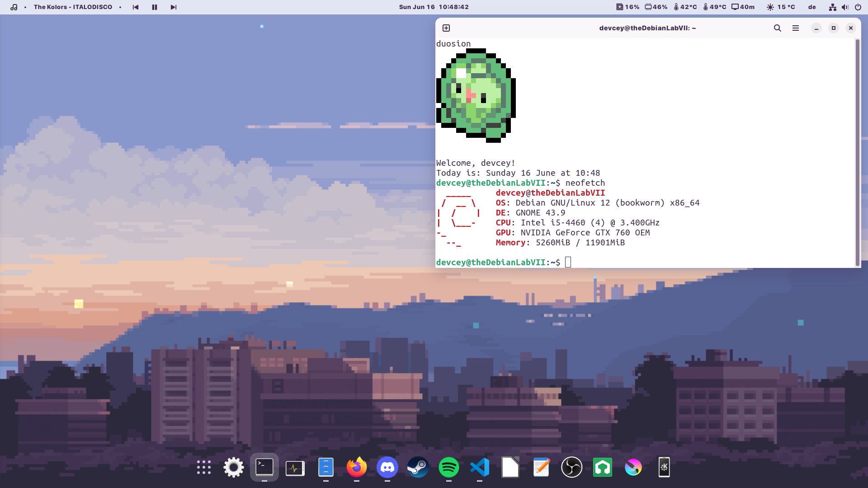This screenshot has height=488, width=868.
Task: Launch Steam from the dock
Action: coord(418,467)
